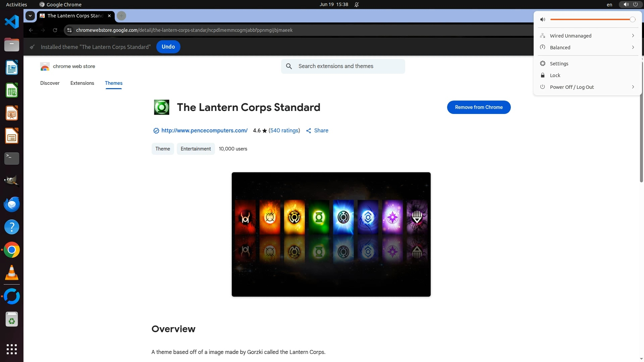Viewport: 644px width, 362px height.
Task: Toggle do-not-disturb bell in top bar
Action: (357, 5)
